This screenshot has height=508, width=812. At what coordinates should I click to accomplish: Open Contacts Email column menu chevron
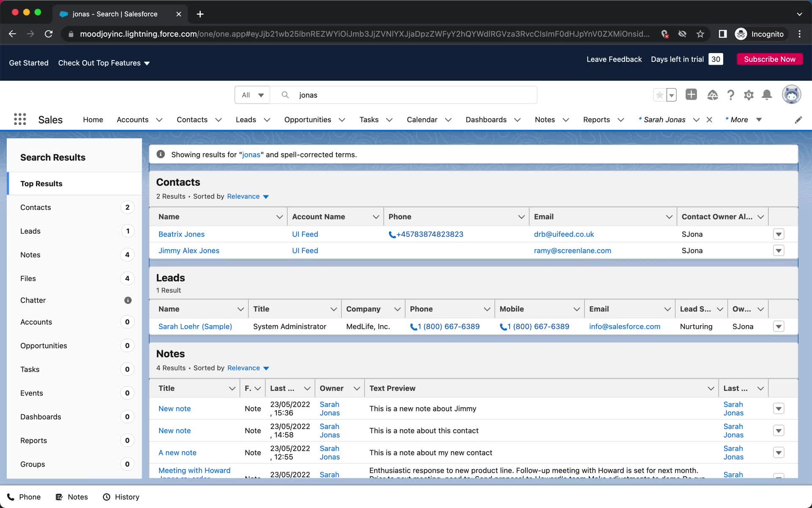pyautogui.click(x=669, y=217)
